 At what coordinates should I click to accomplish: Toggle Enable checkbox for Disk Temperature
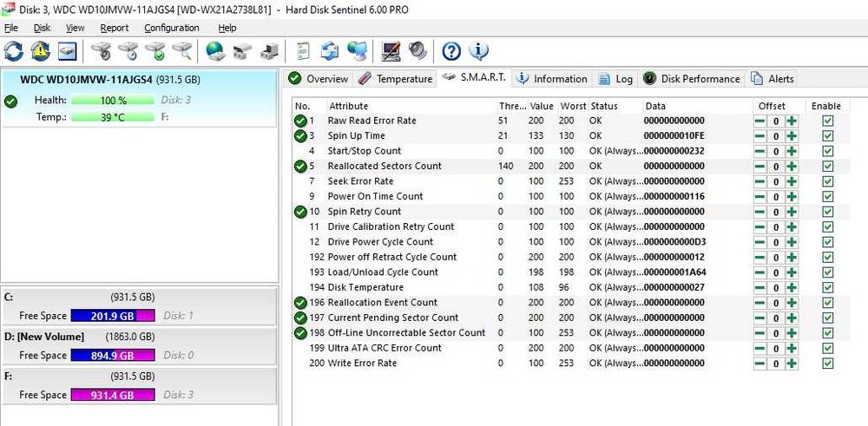coord(827,288)
